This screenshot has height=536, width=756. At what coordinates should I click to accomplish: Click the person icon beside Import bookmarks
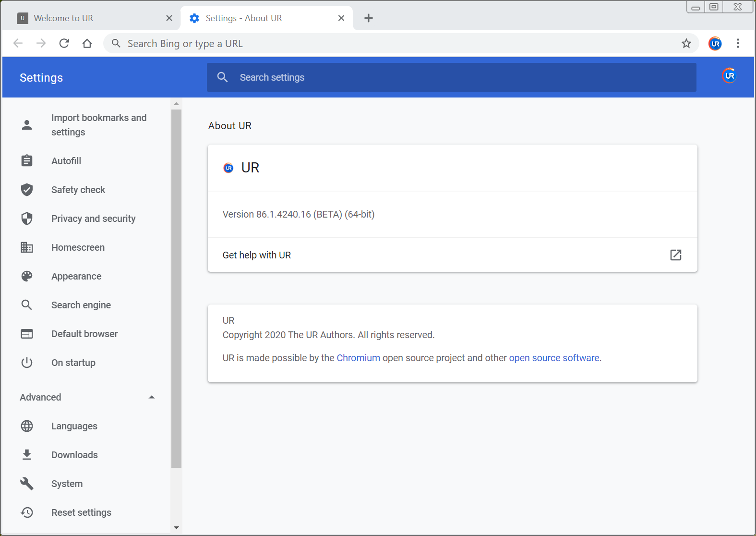(27, 125)
